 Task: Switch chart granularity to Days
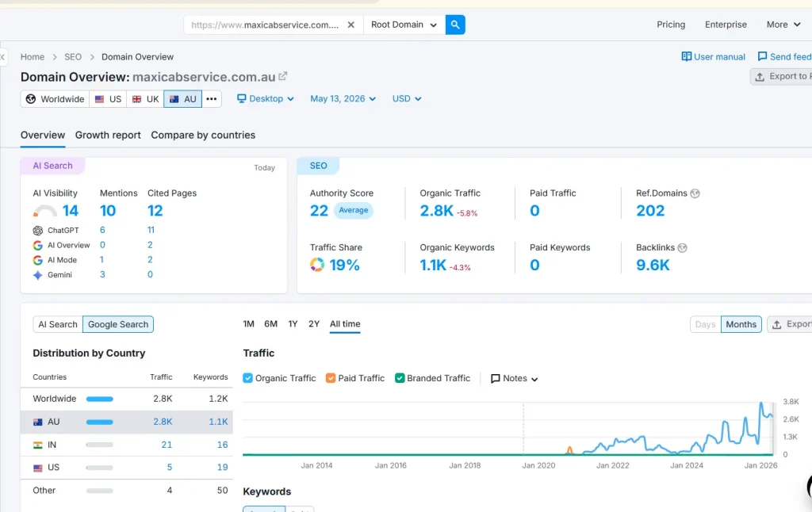(705, 324)
